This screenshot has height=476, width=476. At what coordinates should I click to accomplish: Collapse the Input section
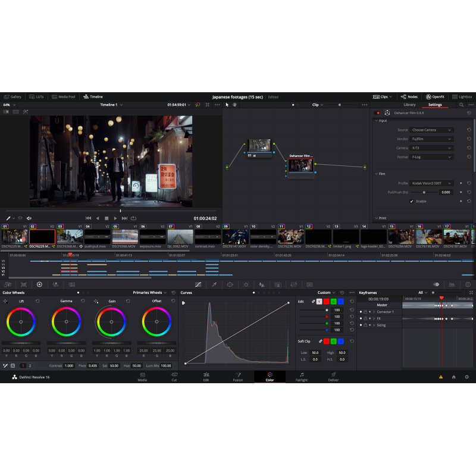click(375, 121)
